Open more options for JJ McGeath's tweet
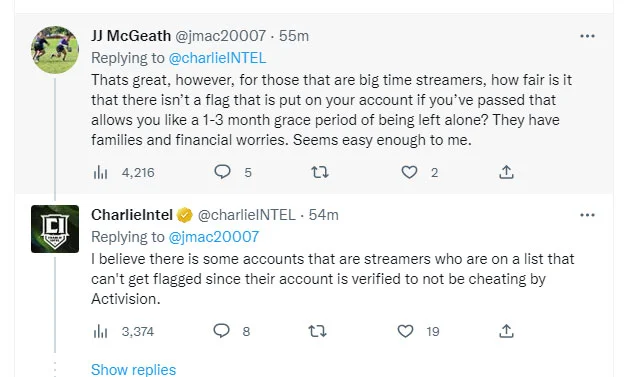The height and width of the screenshot is (377, 640). [587, 36]
